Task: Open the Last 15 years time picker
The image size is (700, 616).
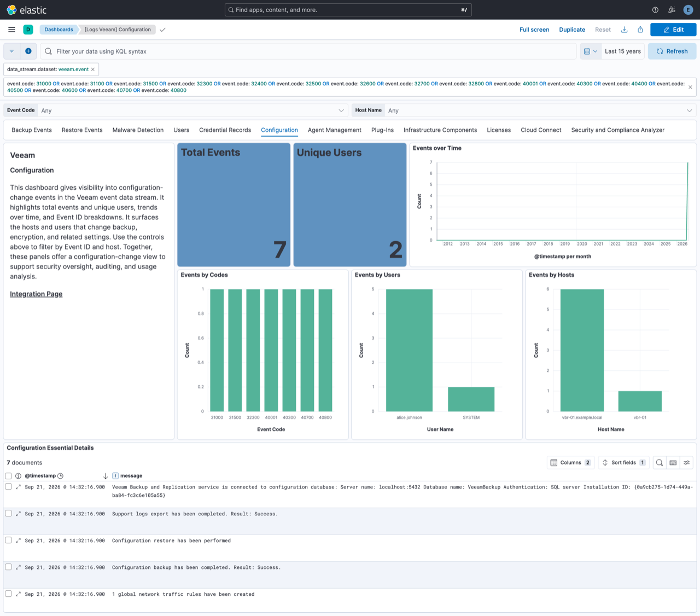Action: [x=623, y=51]
